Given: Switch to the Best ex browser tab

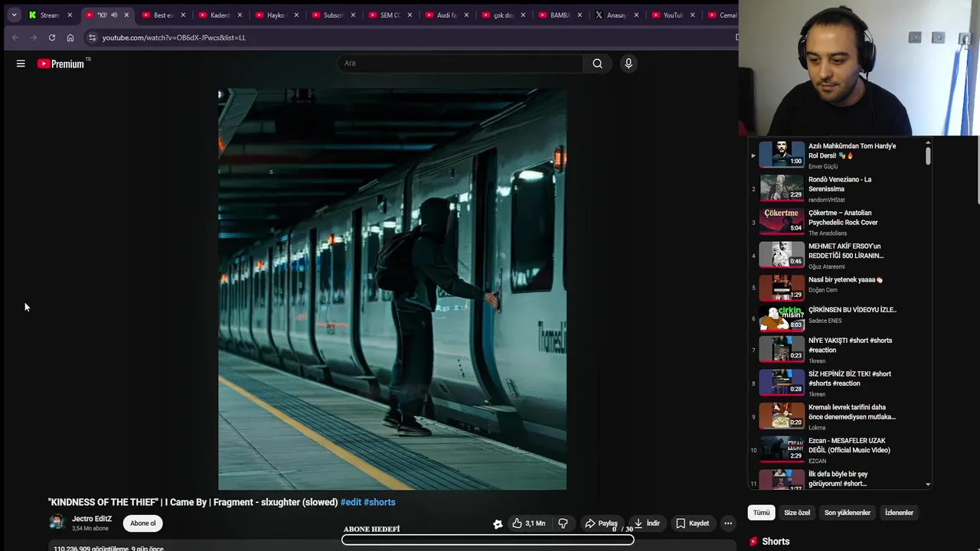Looking at the screenshot, I should click(x=163, y=15).
